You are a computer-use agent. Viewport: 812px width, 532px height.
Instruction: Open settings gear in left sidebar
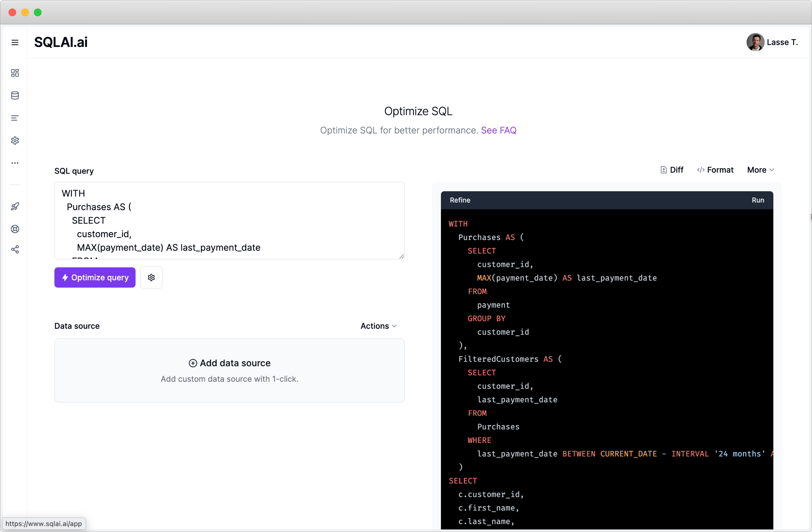15,140
